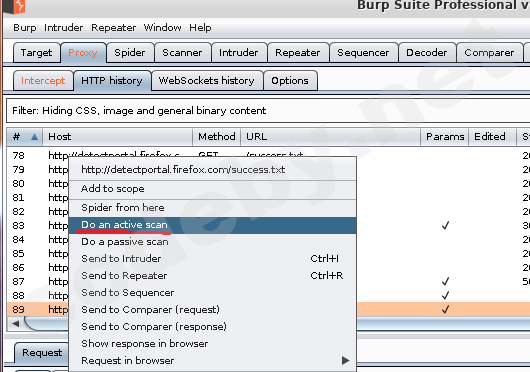Image resolution: width=530 pixels, height=372 pixels.
Task: Open the proxy Options sub-tab
Action: click(x=290, y=81)
